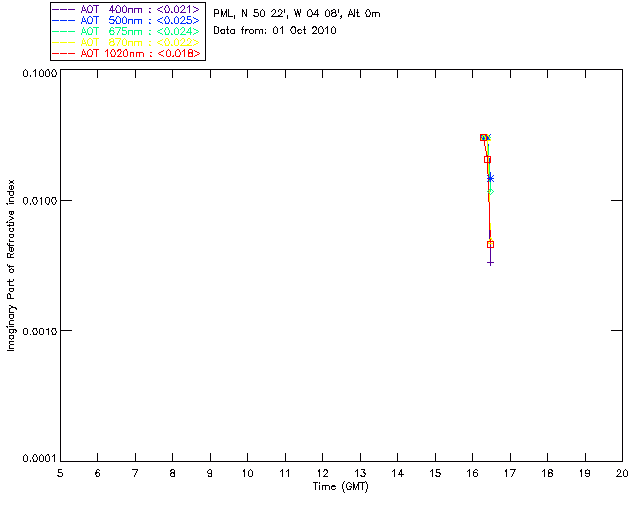The width and height of the screenshot is (640, 512).
Task: Click the x-axis tick label 8
Action: [173, 473]
